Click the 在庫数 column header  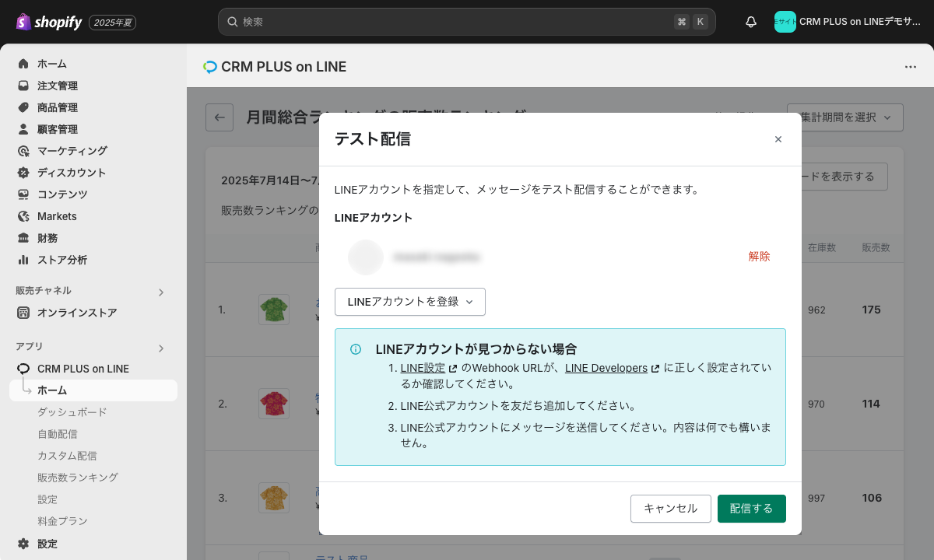point(822,248)
